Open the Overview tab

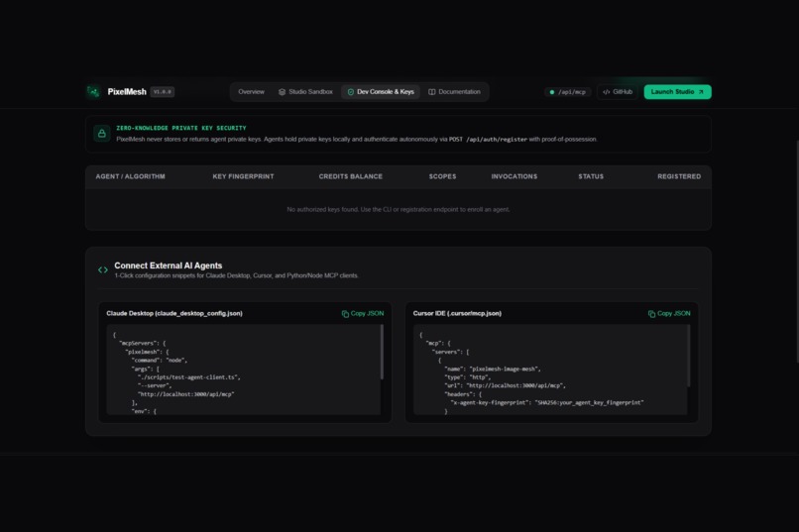[x=251, y=91]
